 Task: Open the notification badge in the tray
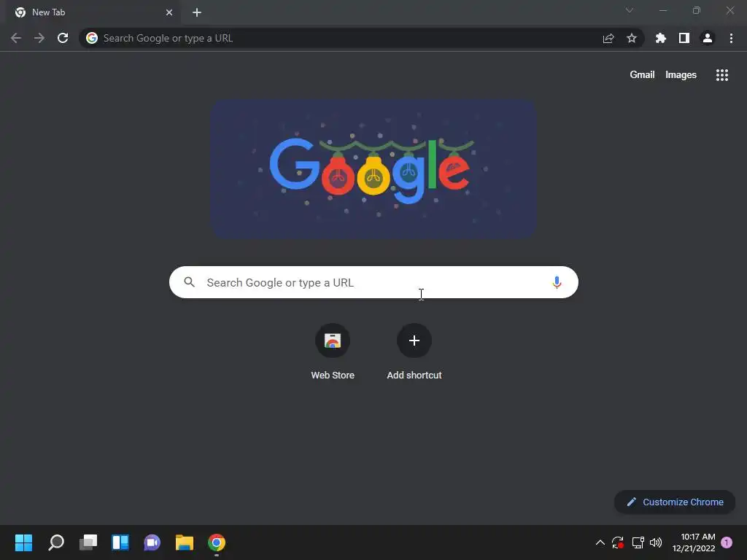coord(727,542)
